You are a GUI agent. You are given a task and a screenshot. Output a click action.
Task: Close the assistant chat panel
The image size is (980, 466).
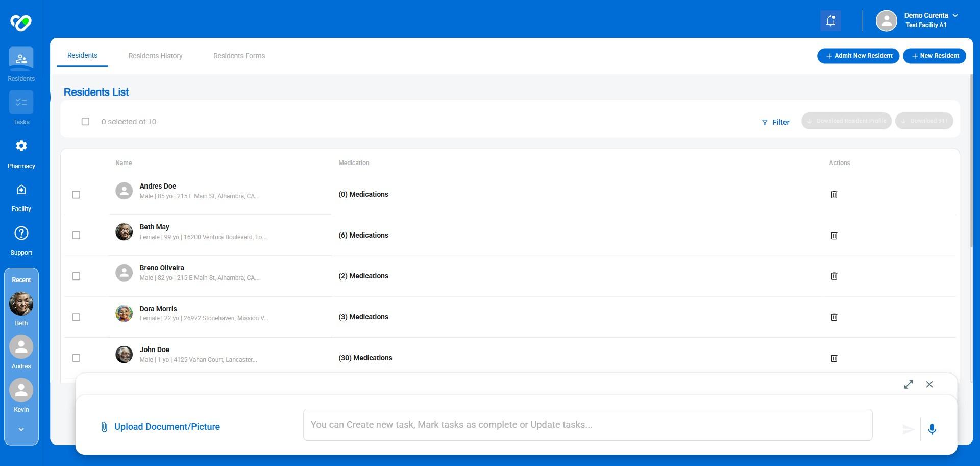click(929, 385)
